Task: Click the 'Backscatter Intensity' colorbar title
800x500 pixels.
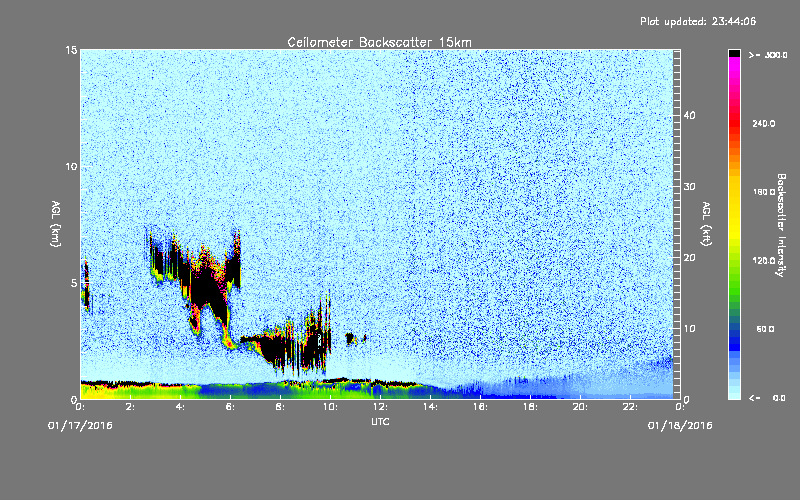Action: pos(781,225)
